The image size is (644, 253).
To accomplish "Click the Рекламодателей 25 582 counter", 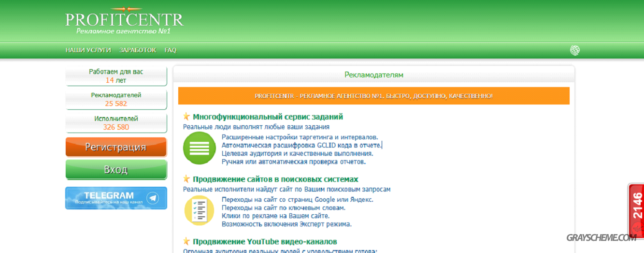I will click(x=116, y=100).
